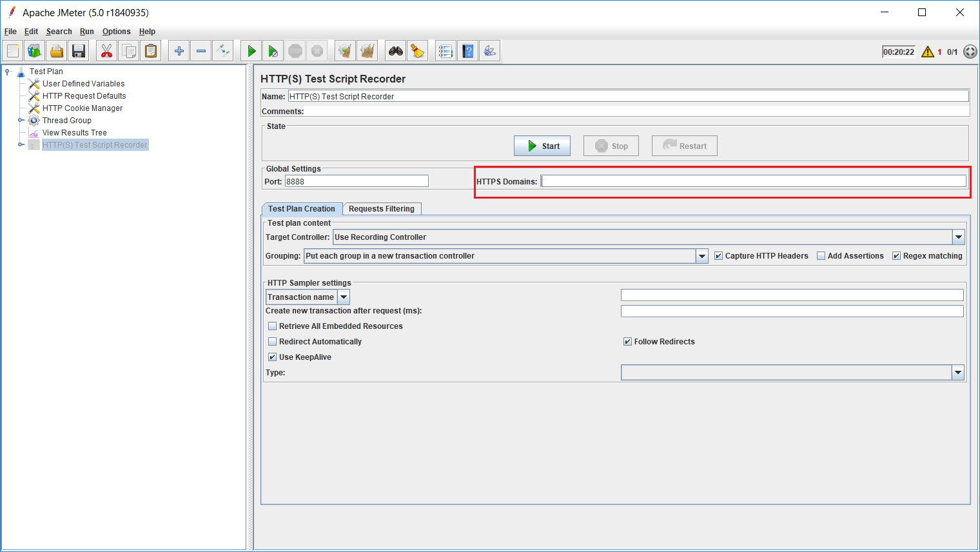Start the test with the green play icon

[x=250, y=50]
